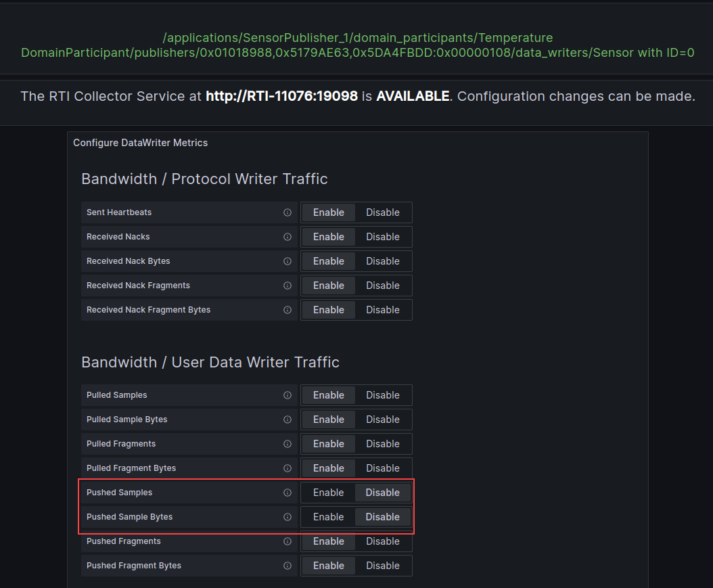The image size is (713, 588).
Task: Enable the Pushed Sample Bytes metric
Action: click(x=328, y=516)
